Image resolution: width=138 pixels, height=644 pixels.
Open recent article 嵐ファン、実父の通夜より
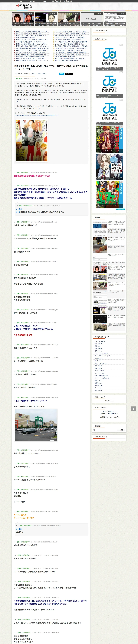[x=117, y=317]
